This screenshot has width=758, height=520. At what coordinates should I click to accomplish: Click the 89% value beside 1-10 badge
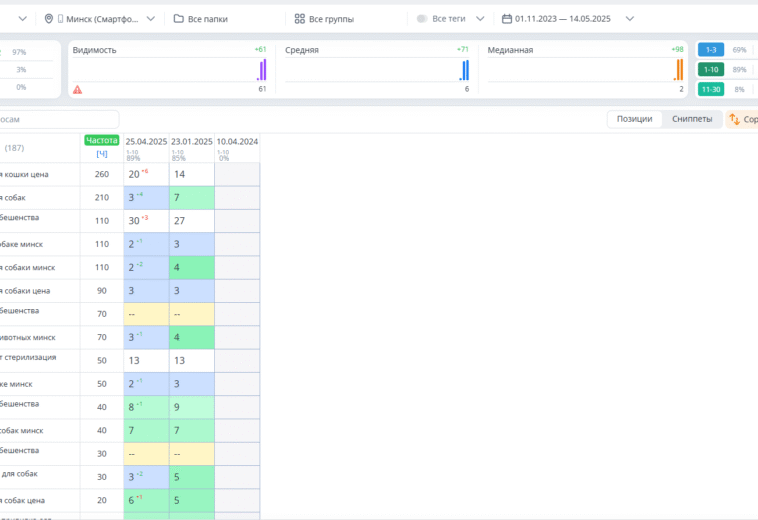tap(739, 70)
